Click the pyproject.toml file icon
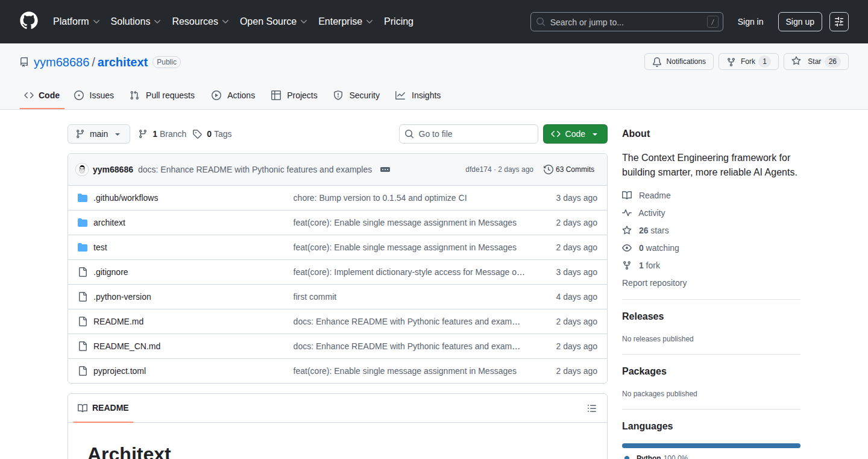Screen dimensions: 868x459 (83, 371)
